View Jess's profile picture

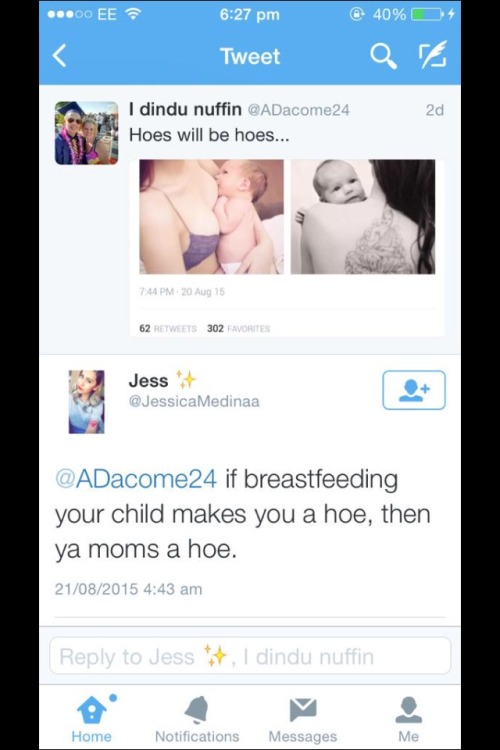86,402
